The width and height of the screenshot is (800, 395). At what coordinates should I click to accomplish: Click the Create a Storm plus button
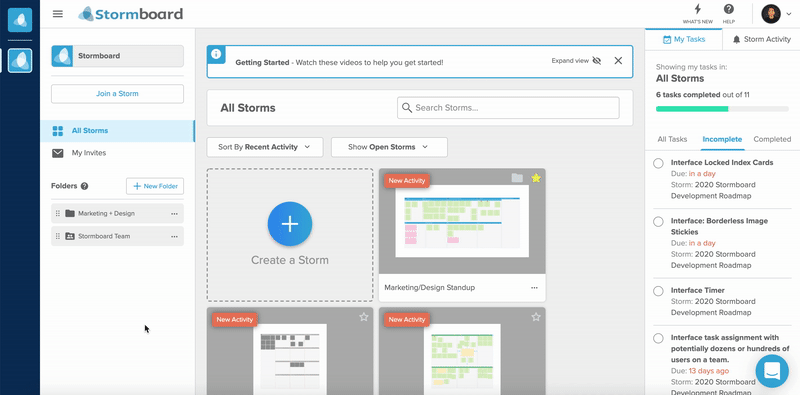click(x=290, y=224)
